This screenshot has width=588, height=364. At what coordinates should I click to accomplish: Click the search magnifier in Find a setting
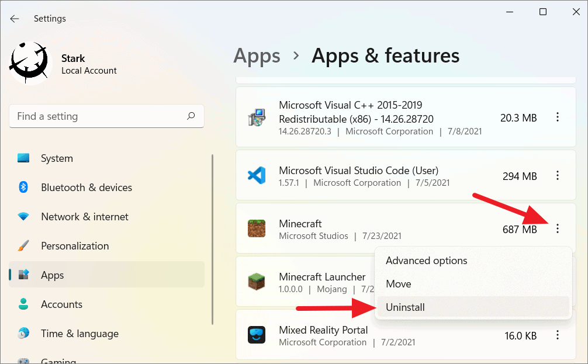pos(191,116)
